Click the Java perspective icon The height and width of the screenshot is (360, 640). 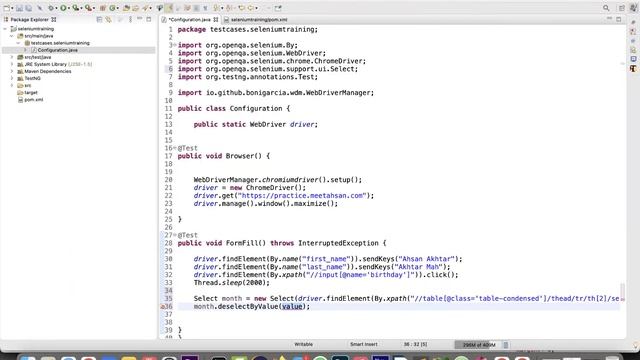pyautogui.click(x=633, y=8)
